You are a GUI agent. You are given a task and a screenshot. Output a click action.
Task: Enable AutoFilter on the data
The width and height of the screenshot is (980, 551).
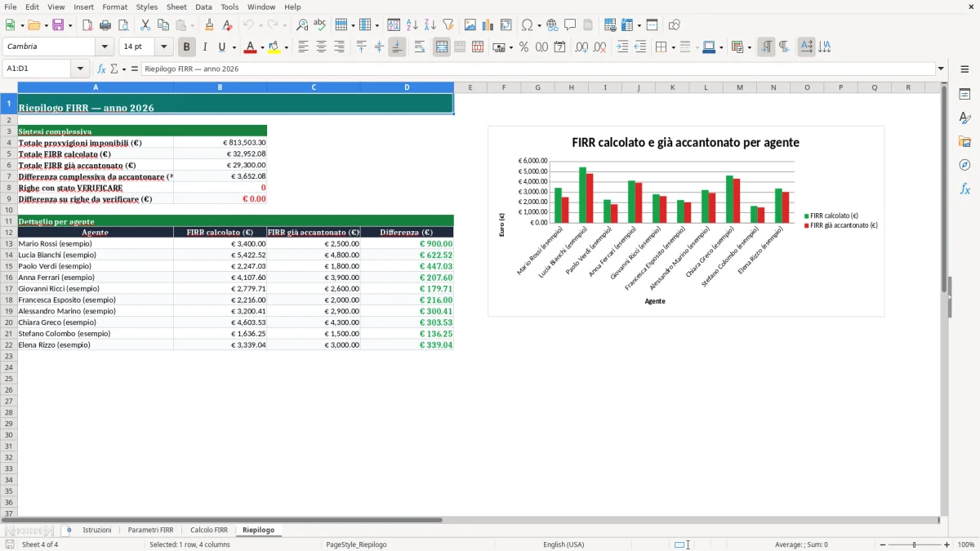click(x=448, y=24)
